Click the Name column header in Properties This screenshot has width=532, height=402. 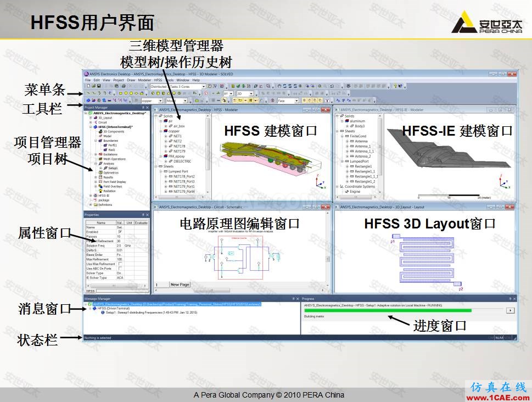point(101,223)
